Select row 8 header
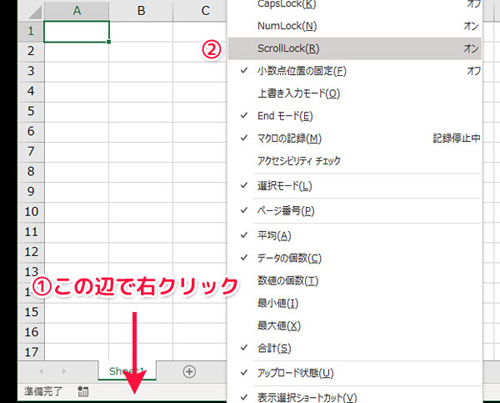 [x=31, y=171]
